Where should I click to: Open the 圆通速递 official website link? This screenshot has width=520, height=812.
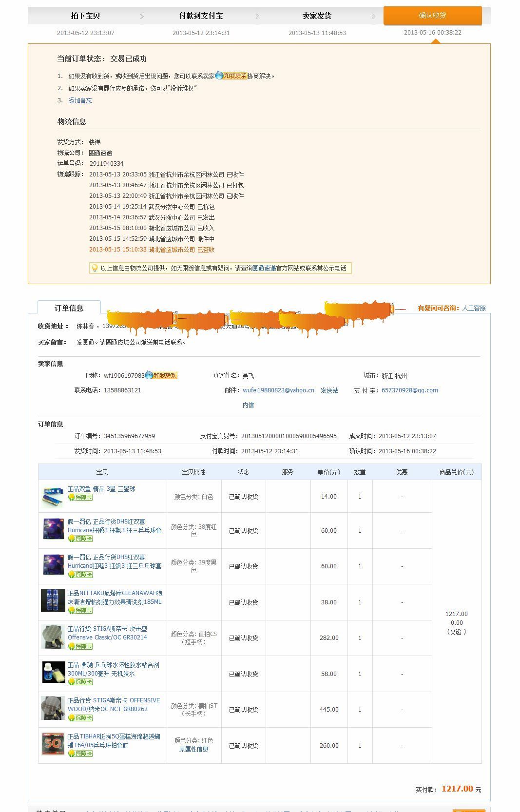click(x=264, y=268)
